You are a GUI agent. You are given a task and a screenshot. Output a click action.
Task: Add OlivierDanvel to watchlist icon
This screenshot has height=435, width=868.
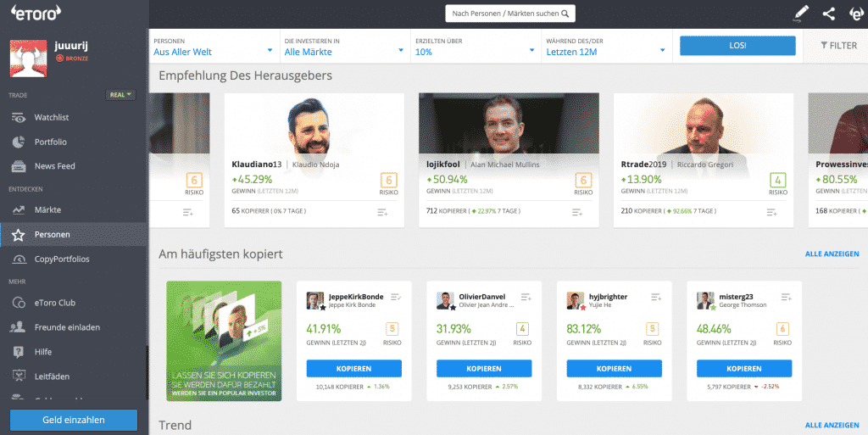tap(526, 297)
